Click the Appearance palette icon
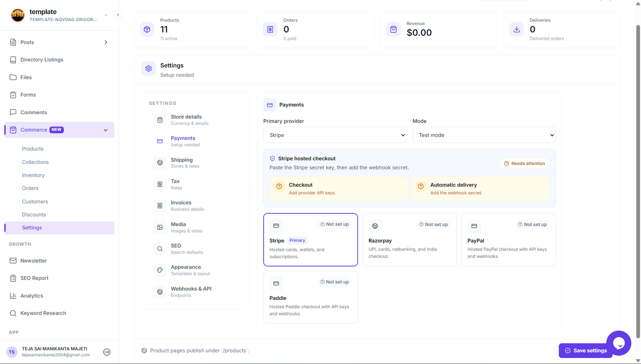This screenshot has height=364, width=641. point(160,270)
